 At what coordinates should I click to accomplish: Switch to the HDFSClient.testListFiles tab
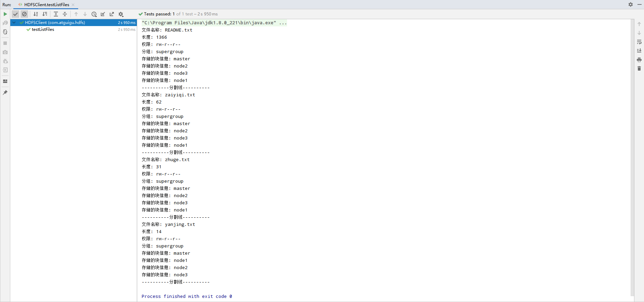47,4
